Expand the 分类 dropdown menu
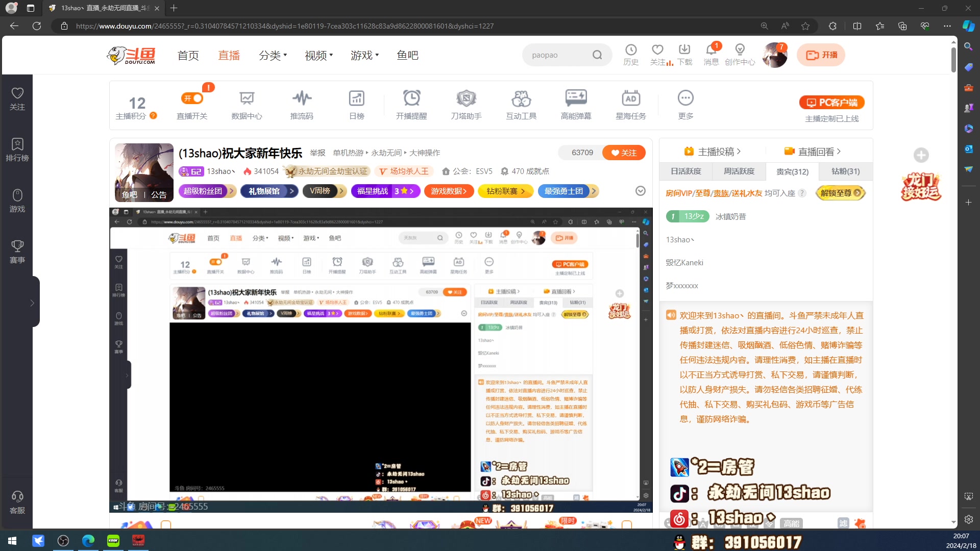The image size is (980, 551). tap(273, 55)
